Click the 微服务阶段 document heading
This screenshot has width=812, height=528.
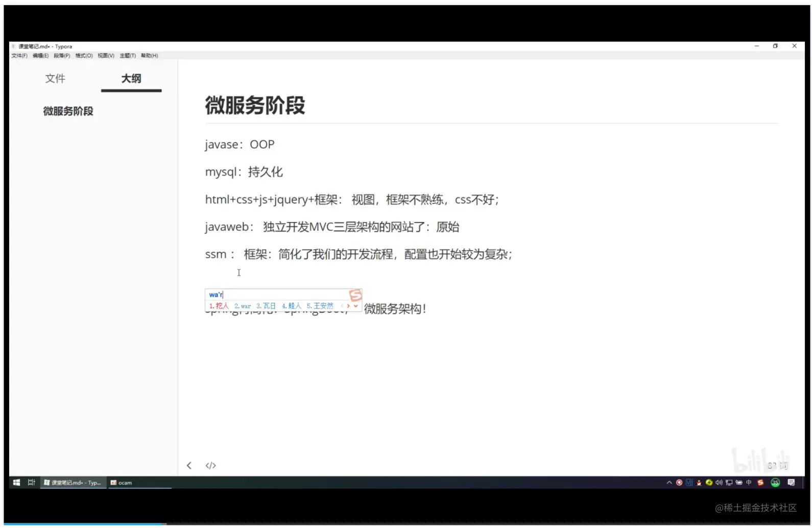pyautogui.click(x=255, y=106)
